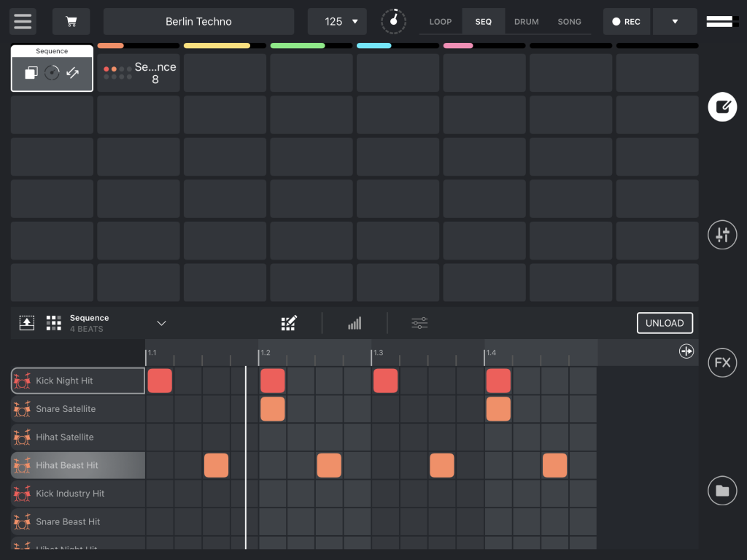Switch to the LOOP tab
This screenshot has width=747, height=560.
pos(440,21)
